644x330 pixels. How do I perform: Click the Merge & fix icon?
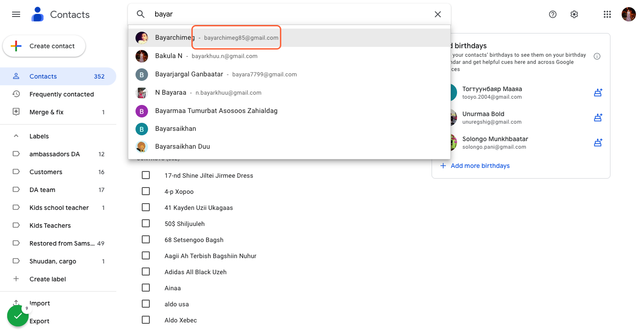[16, 112]
